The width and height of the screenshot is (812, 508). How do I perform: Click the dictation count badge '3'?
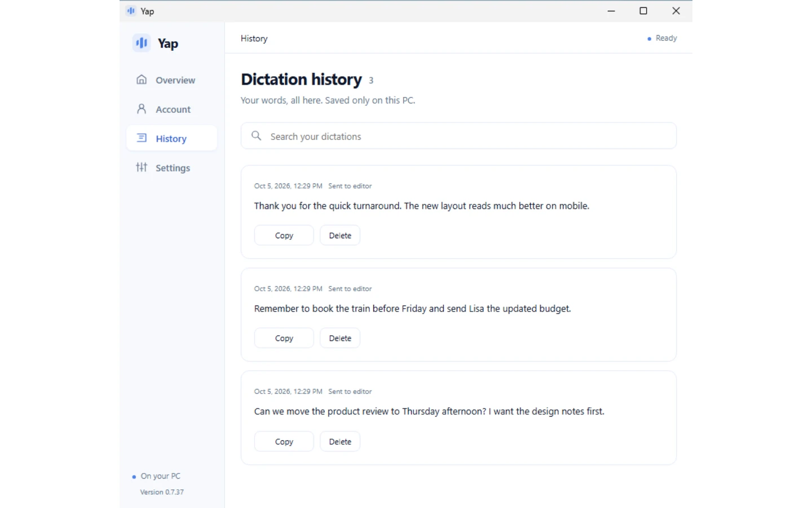click(x=371, y=81)
